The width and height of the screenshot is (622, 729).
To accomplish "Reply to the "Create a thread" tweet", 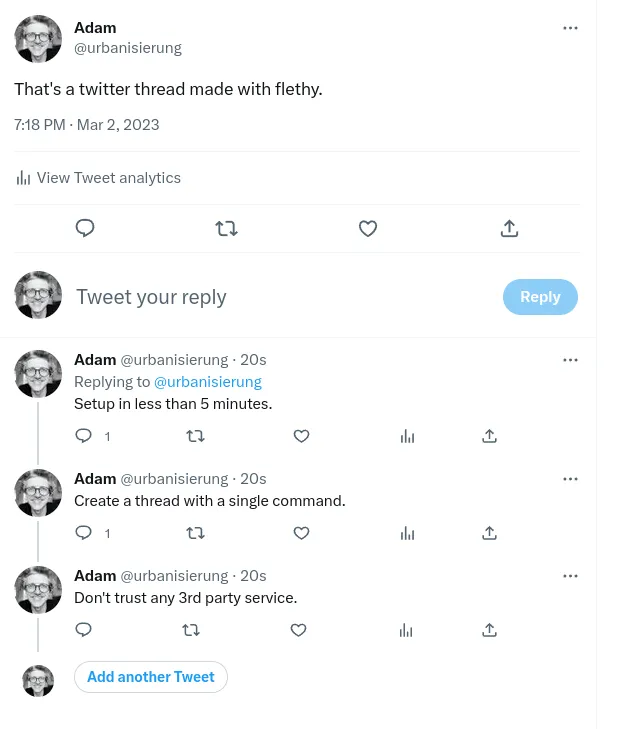I will click(x=84, y=533).
